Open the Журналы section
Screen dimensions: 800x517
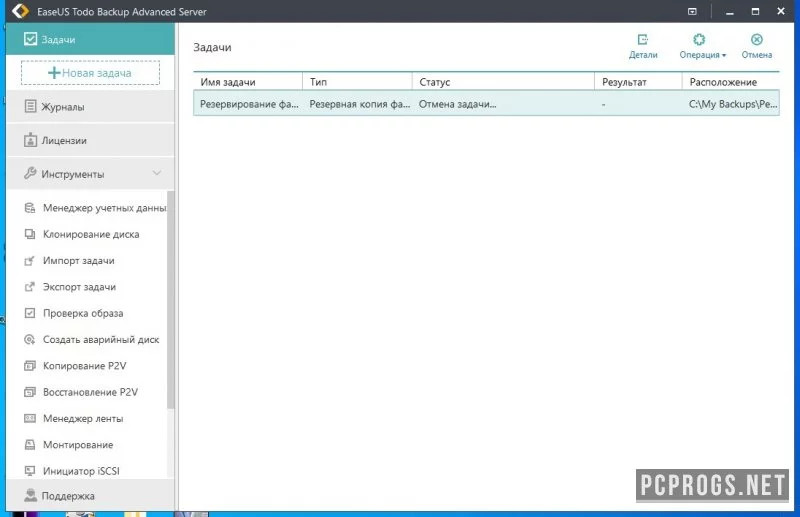coord(90,107)
